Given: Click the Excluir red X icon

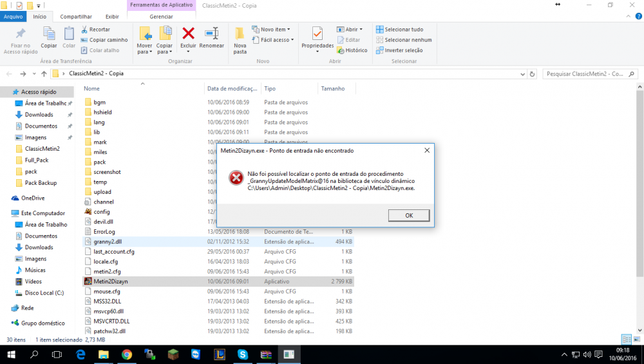Looking at the screenshot, I should coord(188,34).
